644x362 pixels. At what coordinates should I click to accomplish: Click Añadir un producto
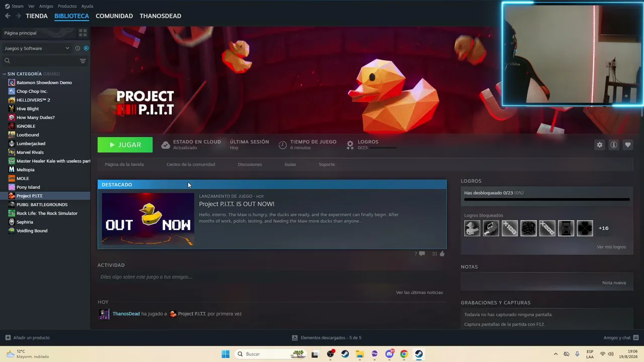point(28,338)
